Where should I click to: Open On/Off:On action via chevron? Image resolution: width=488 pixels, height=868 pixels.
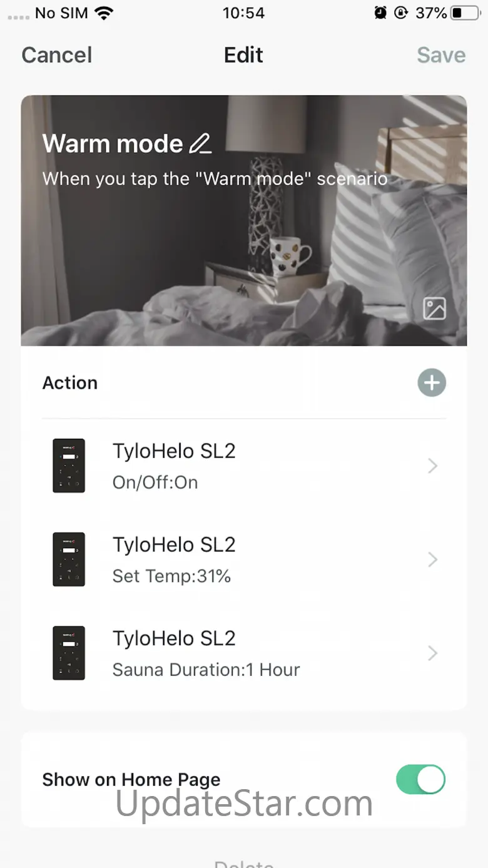432,466
